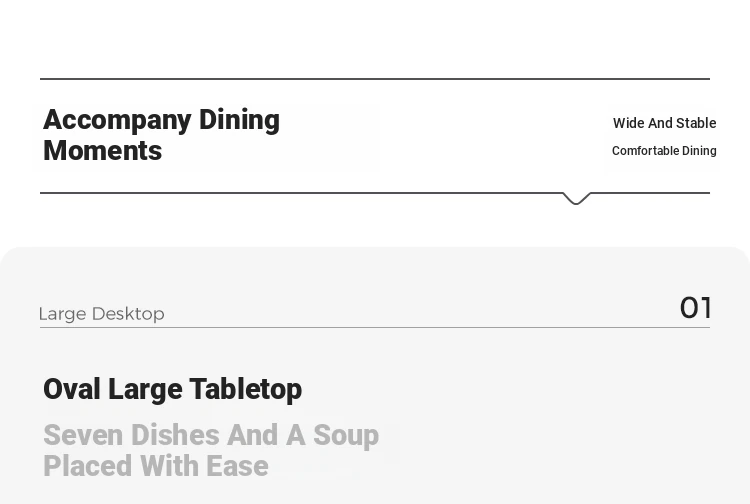750x504 pixels.
Task: Click the "Wide And Stable" text
Action: 664,123
